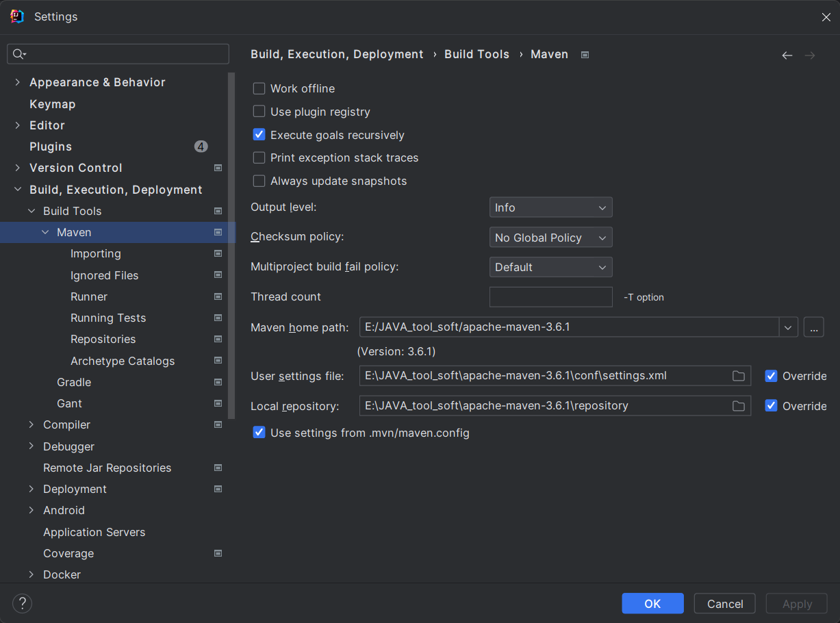The image size is (840, 623).
Task: Click project icon on Build Tools row
Action: (218, 211)
